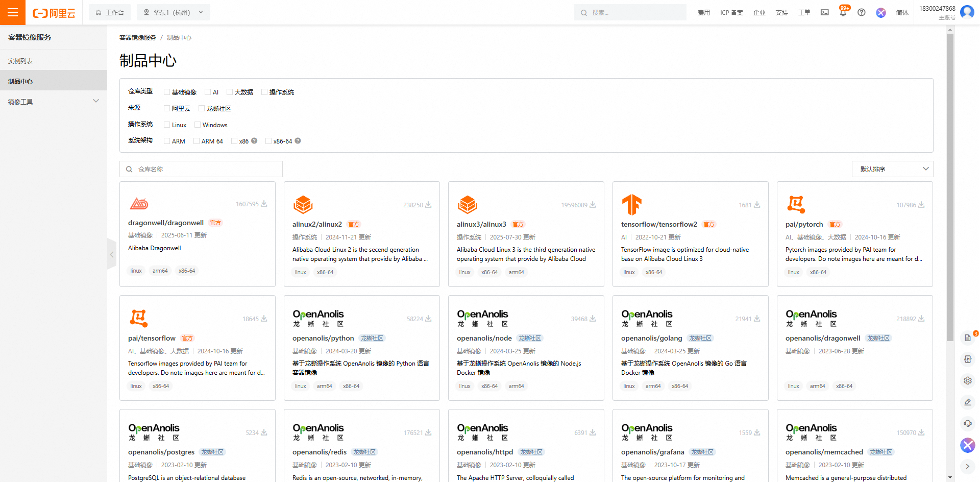Open the floating purple assistant button
This screenshot has width=980, height=482.
(968, 445)
